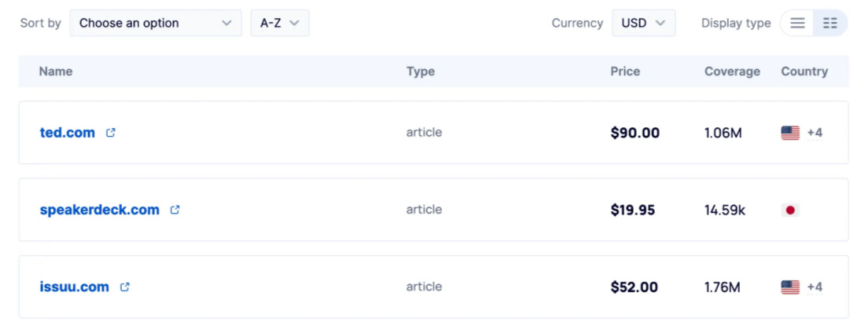Image resolution: width=868 pixels, height=329 pixels.
Task: Open the Sort by 'Choose an option' dropdown
Action: [x=156, y=23]
